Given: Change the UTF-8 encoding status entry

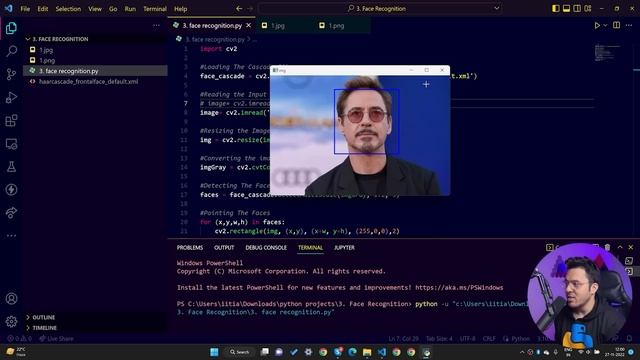Looking at the screenshot, I should 467,339.
